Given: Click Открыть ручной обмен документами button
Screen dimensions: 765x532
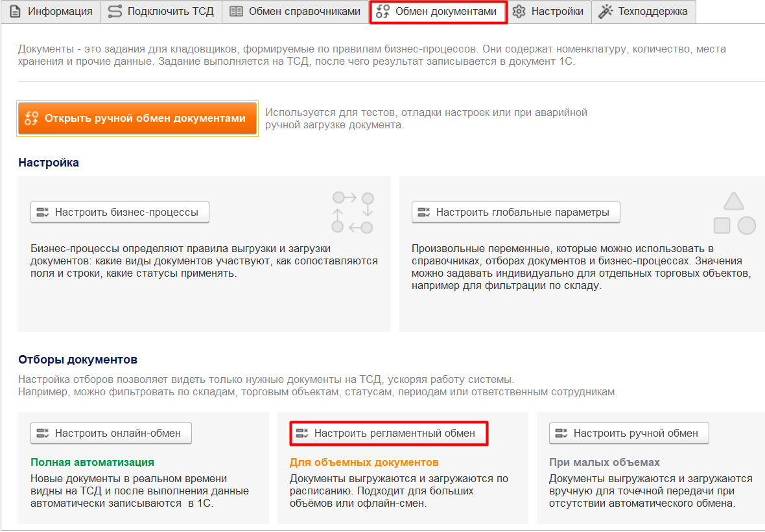Looking at the screenshot, I should pyautogui.click(x=137, y=119).
